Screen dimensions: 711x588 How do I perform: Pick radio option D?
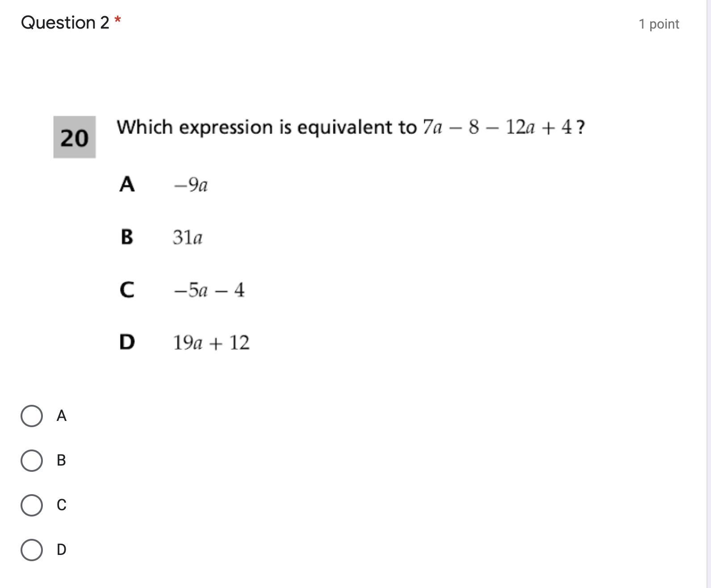coord(32,550)
